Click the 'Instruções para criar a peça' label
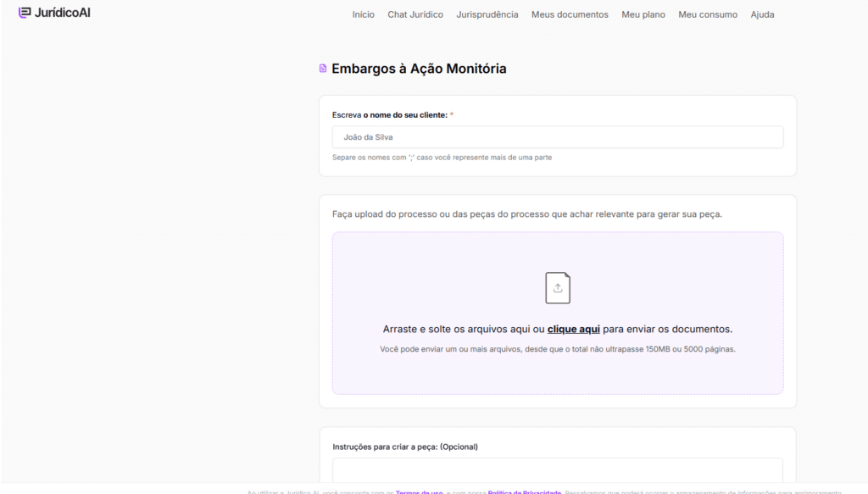This screenshot has width=868, height=494. pyautogui.click(x=405, y=447)
